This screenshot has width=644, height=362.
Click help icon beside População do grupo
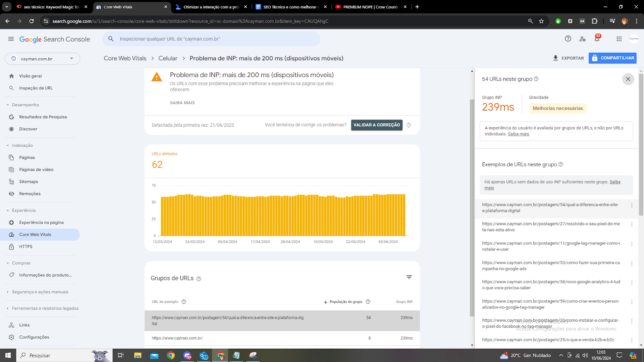coord(367,302)
